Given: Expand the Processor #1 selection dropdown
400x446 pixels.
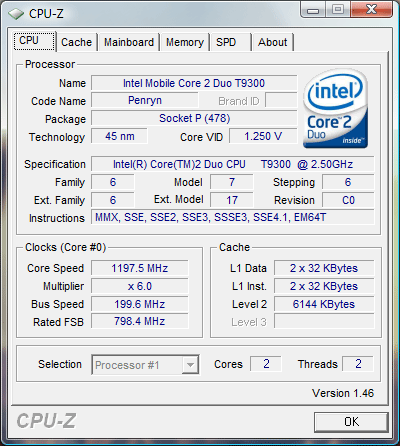Looking at the screenshot, I should (x=190, y=365).
